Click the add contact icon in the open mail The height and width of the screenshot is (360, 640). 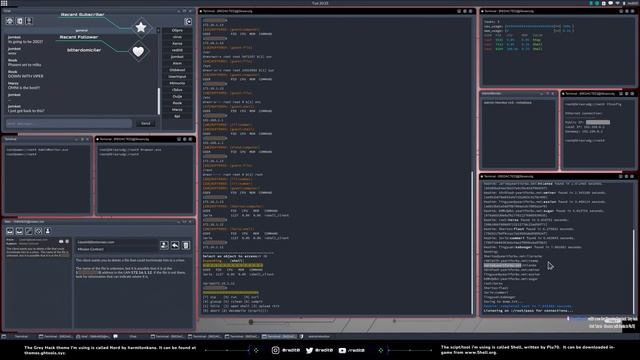pyautogui.click(x=164, y=245)
